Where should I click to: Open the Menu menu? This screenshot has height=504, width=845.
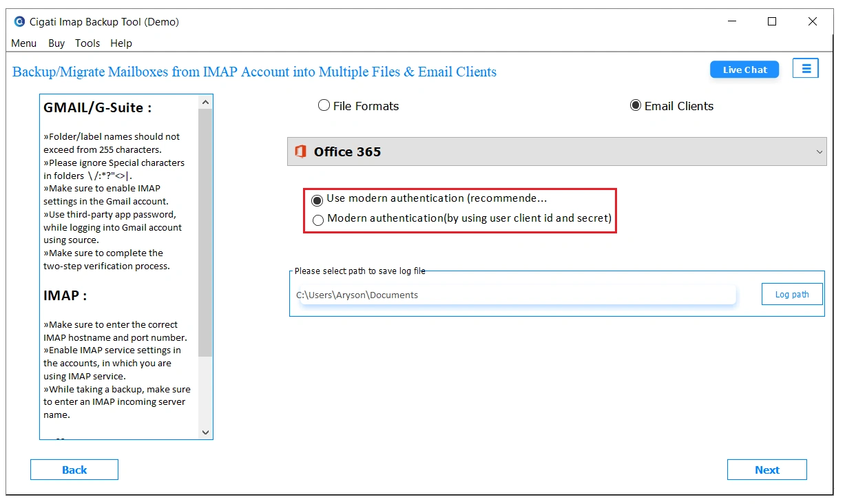(24, 43)
